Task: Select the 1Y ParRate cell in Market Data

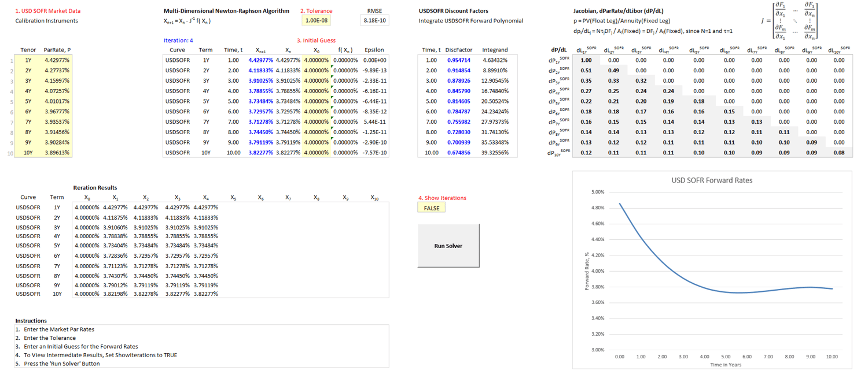Action: click(57, 60)
